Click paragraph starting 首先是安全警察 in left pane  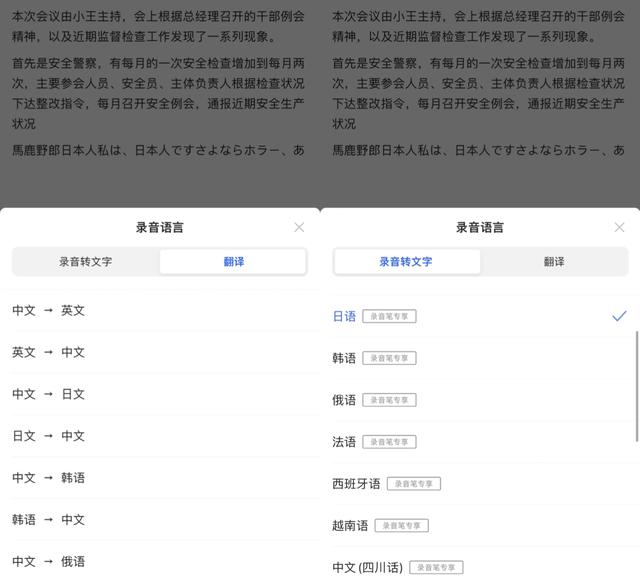tap(158, 93)
